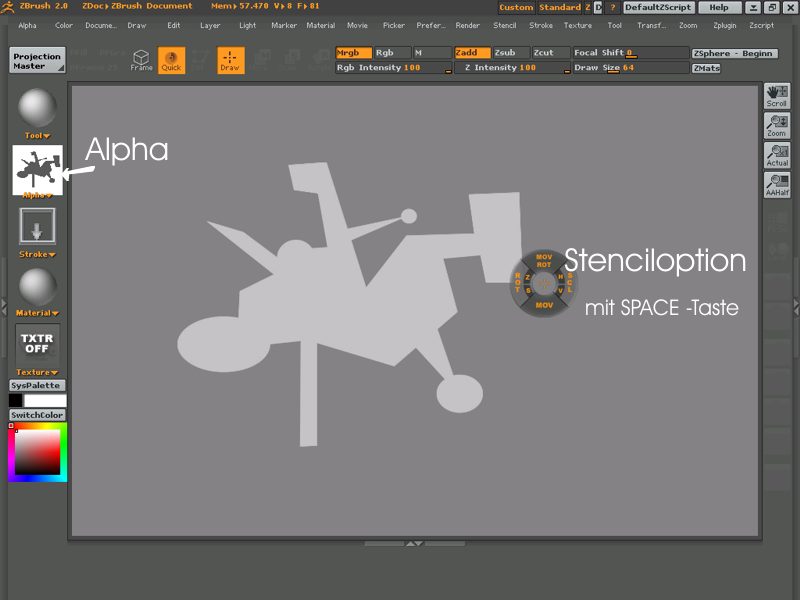Open the Stencil menu
Screen dimensions: 800x600
tap(505, 25)
